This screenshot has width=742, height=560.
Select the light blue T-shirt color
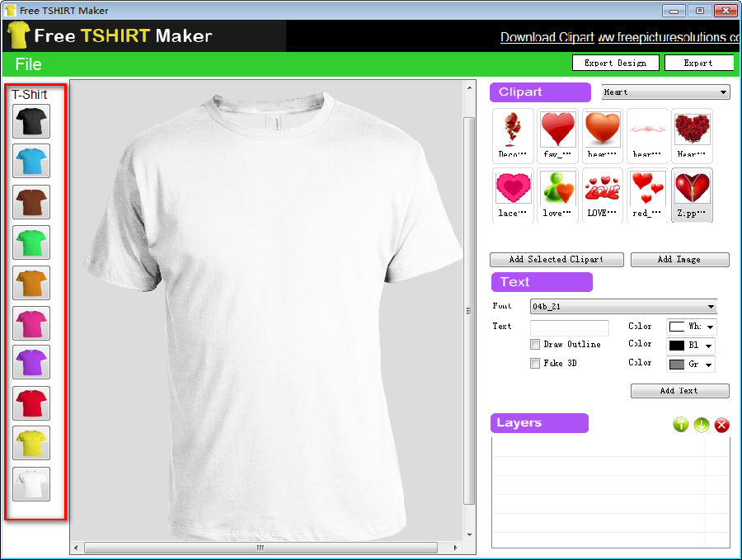click(x=31, y=162)
